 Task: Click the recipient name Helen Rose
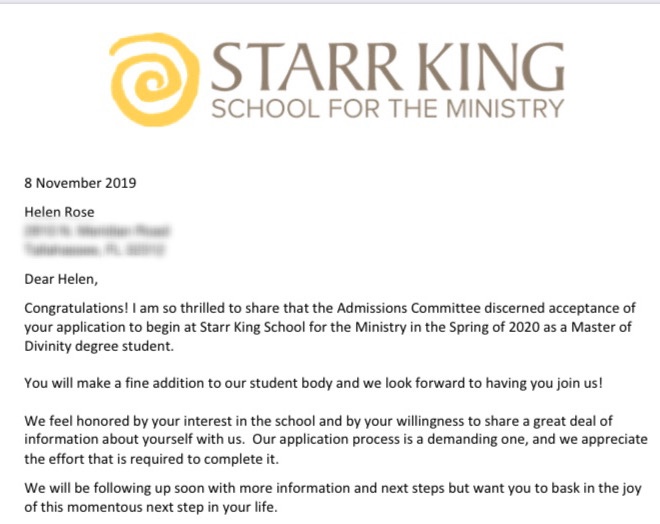[59, 211]
